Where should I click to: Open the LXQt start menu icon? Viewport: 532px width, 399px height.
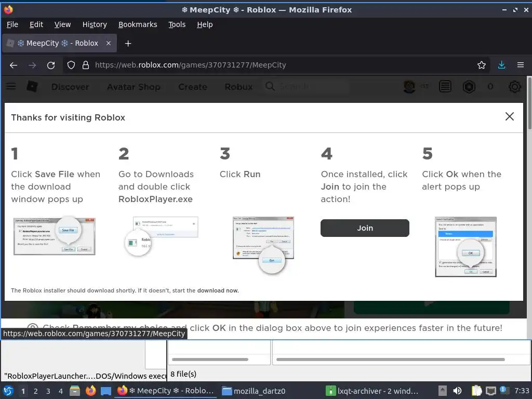tap(8, 391)
